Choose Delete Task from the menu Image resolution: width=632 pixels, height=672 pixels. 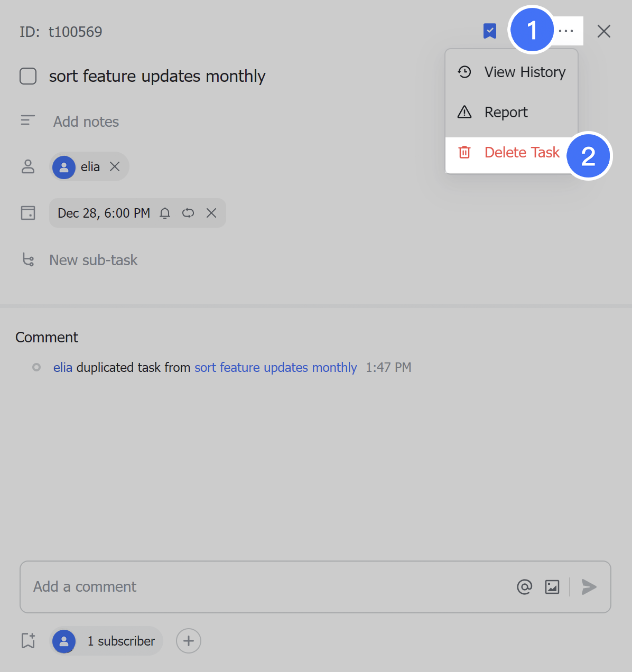pos(522,152)
